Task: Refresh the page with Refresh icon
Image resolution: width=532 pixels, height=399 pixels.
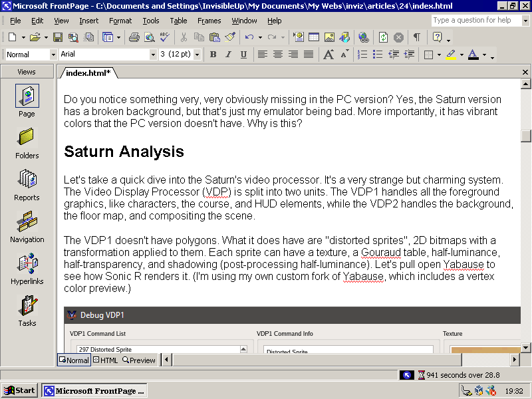Action: (x=383, y=37)
